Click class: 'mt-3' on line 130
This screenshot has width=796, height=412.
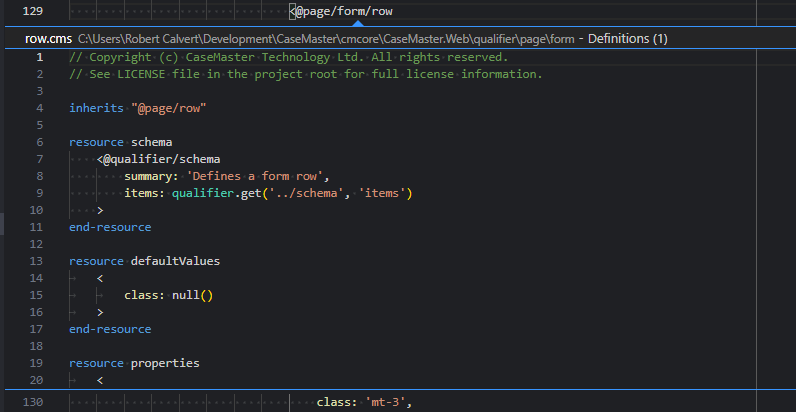pyautogui.click(x=364, y=402)
